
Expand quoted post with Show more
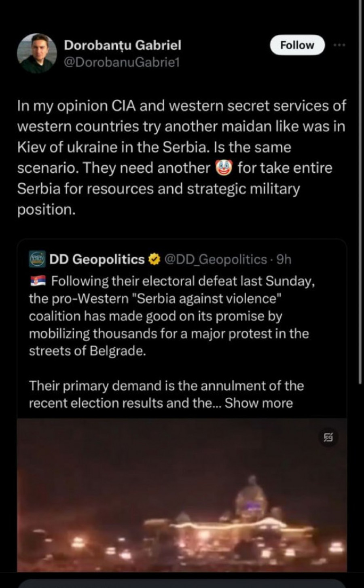259,403
